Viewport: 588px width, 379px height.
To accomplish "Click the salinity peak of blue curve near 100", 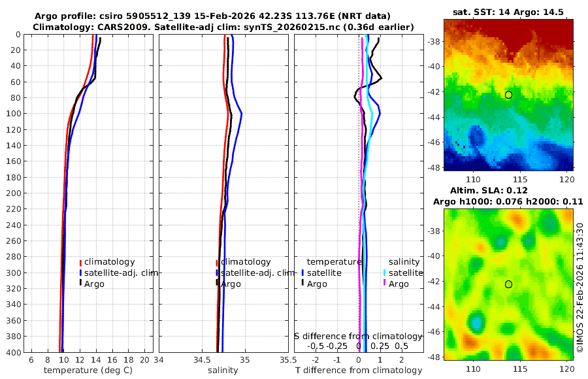I will [x=241, y=113].
